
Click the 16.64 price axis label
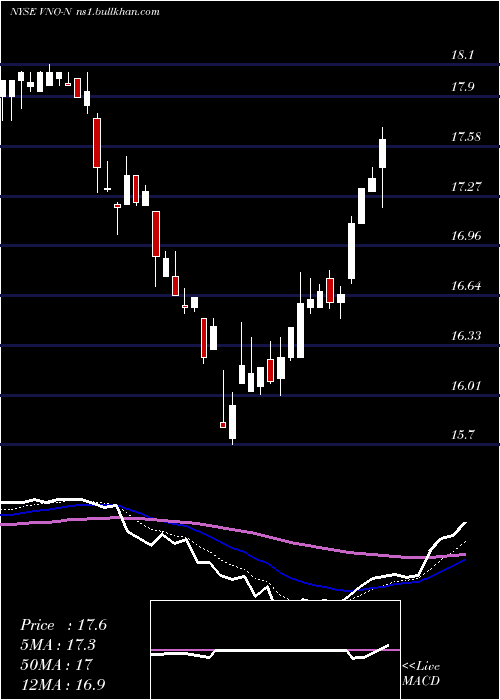point(466,286)
